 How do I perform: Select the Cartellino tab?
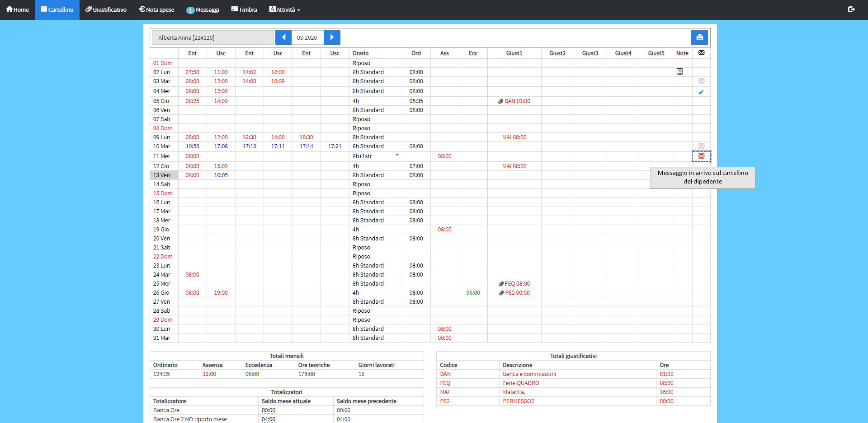point(57,9)
